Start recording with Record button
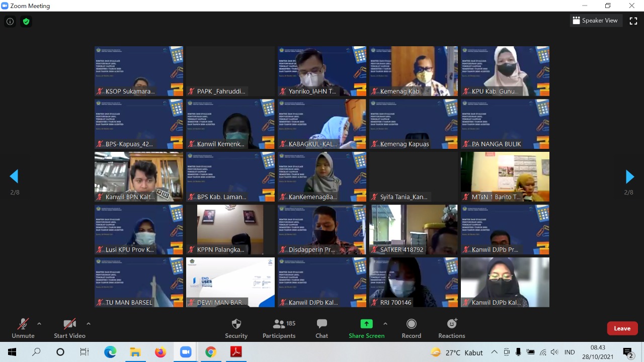The image size is (644, 362). click(411, 328)
